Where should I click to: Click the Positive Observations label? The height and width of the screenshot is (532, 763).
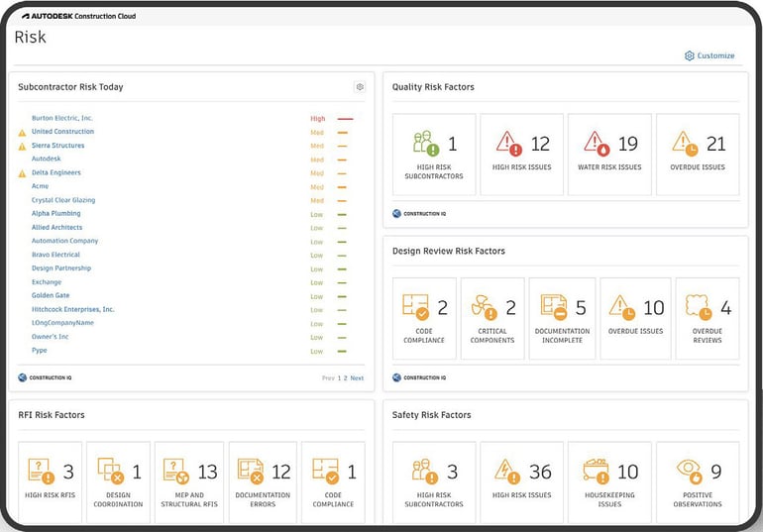(698, 499)
